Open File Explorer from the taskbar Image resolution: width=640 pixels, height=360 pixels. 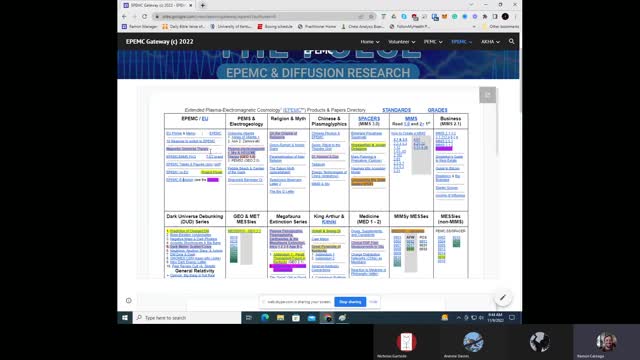point(280,318)
